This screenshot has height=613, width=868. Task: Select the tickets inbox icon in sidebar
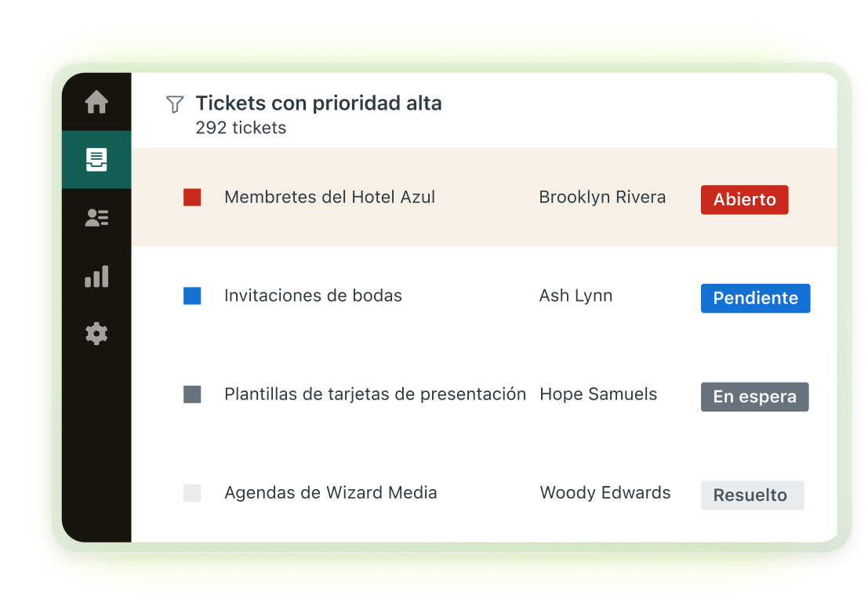point(96,160)
